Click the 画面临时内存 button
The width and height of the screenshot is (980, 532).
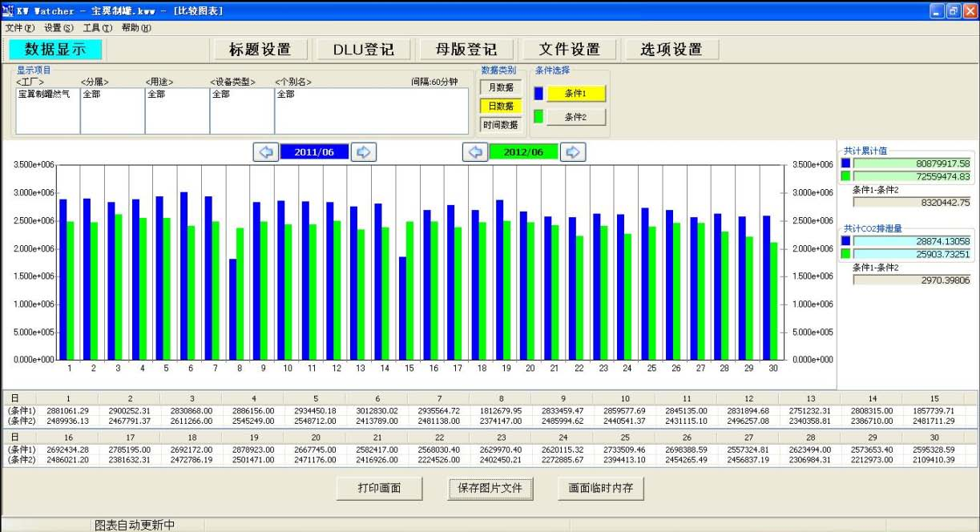click(601, 488)
